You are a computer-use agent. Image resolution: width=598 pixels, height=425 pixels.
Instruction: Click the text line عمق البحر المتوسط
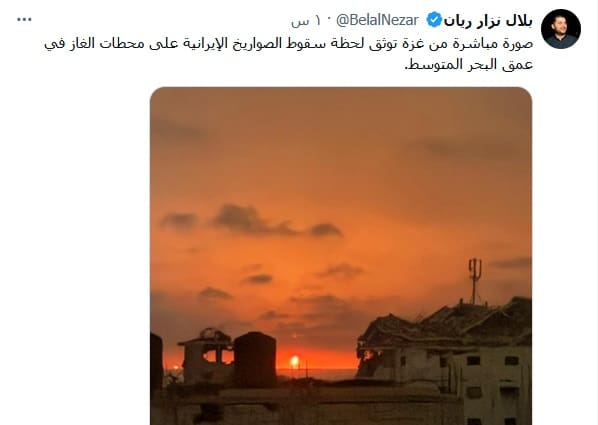click(x=468, y=64)
